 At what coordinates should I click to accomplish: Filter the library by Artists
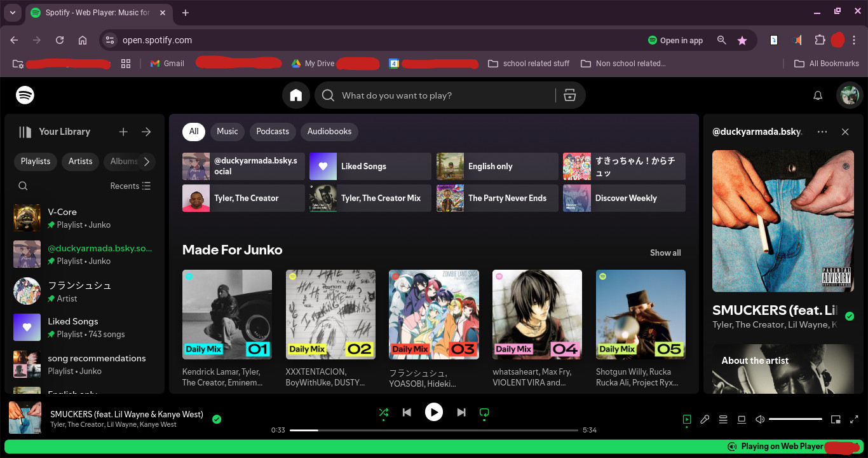pyautogui.click(x=81, y=162)
